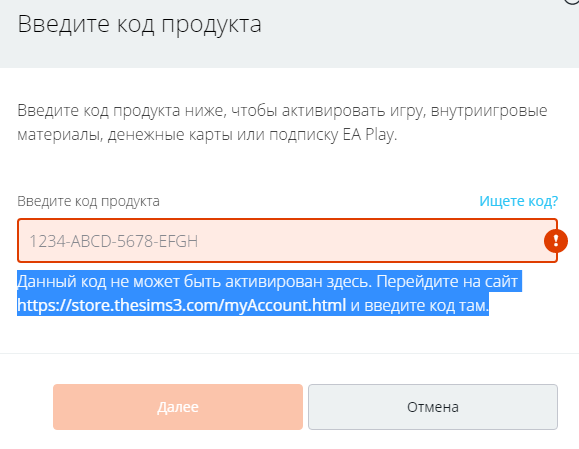Open the 'Ищете код?' help link
The height and width of the screenshot is (449, 579).
pos(518,201)
